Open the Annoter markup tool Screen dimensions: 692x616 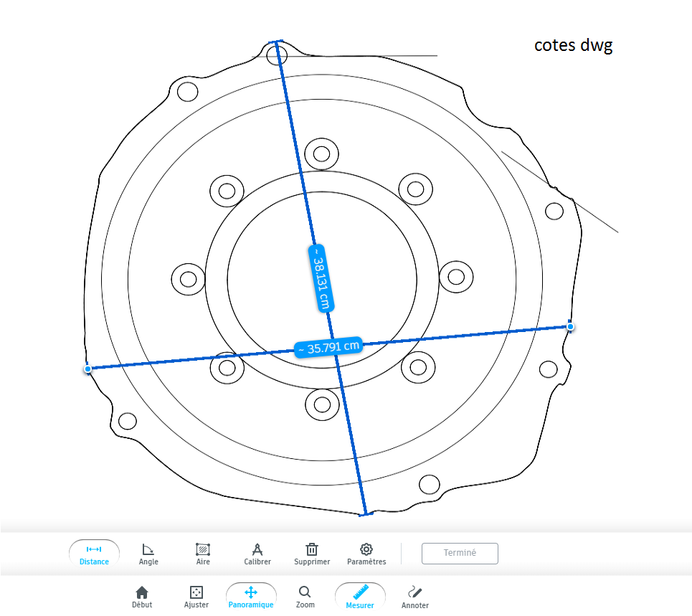(415, 597)
